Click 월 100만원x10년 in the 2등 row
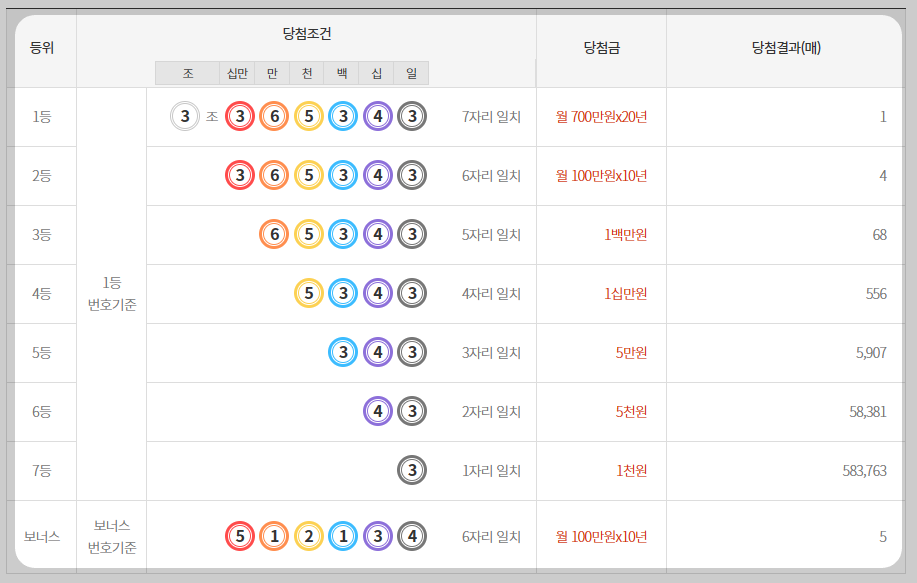Image resolution: width=917 pixels, height=583 pixels. pyautogui.click(x=601, y=175)
